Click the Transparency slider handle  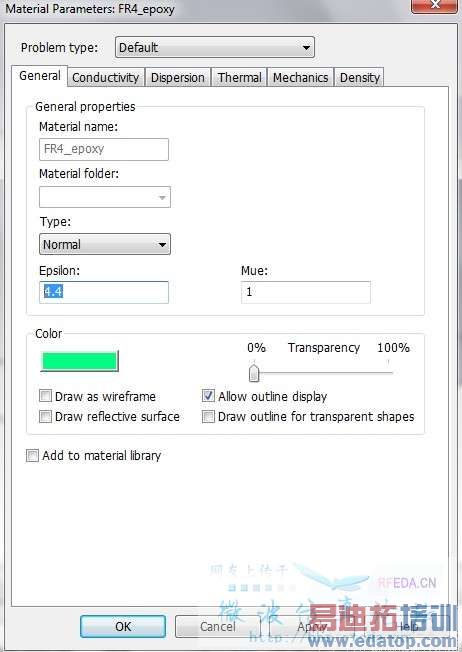(254, 373)
